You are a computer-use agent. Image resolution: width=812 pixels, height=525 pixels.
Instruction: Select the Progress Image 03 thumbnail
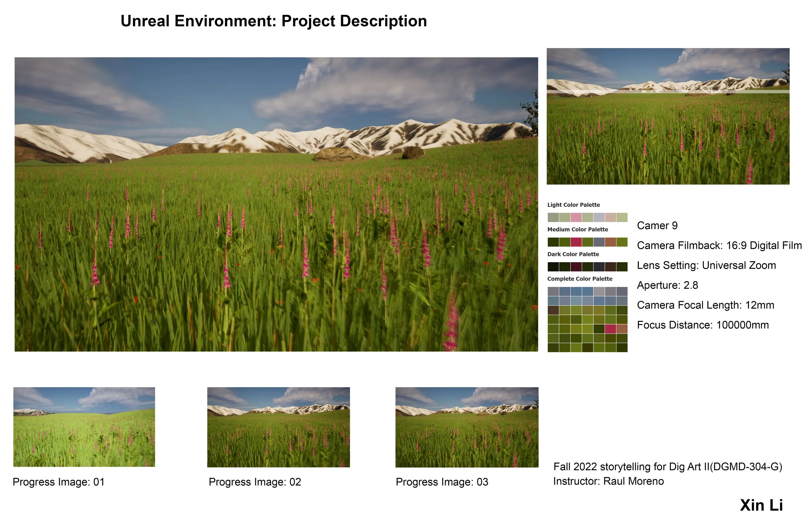(467, 427)
